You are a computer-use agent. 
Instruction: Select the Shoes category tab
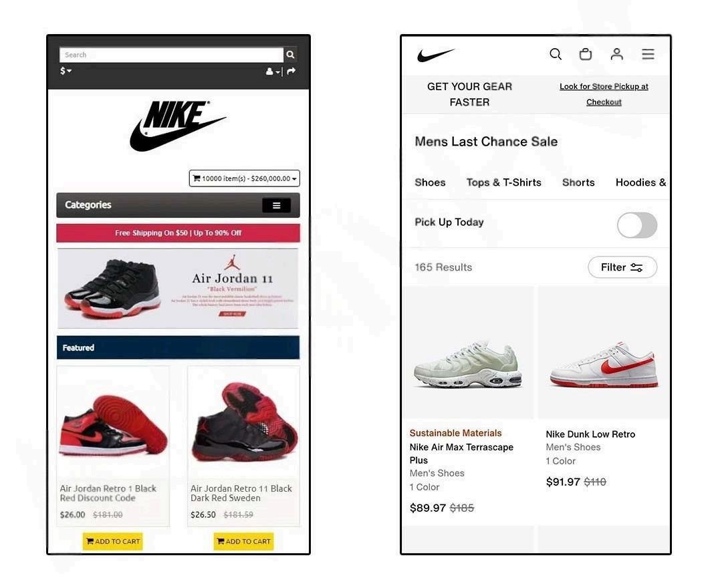[430, 182]
